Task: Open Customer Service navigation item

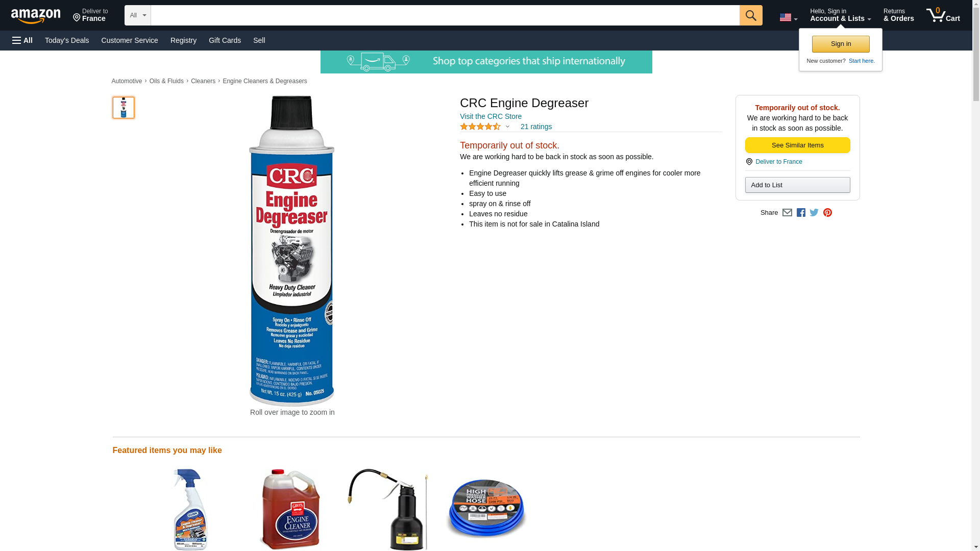Action: [x=130, y=40]
